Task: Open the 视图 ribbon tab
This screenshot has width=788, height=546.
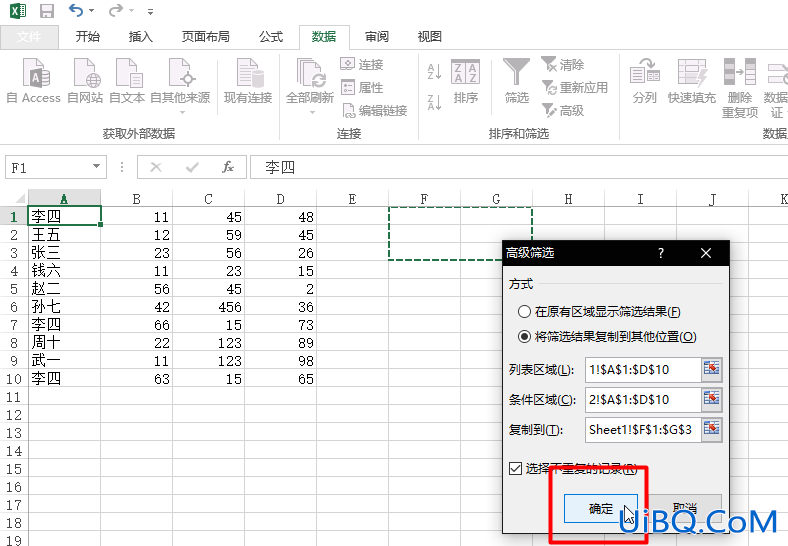Action: coord(430,37)
